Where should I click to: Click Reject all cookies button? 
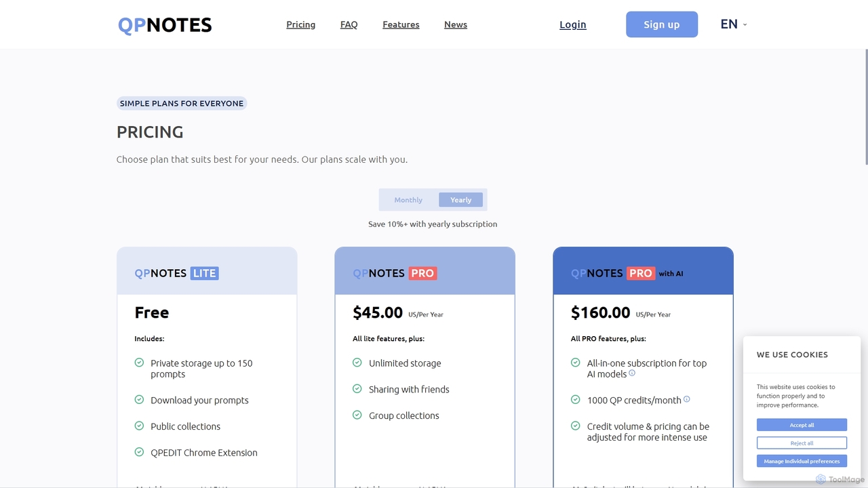(x=802, y=443)
